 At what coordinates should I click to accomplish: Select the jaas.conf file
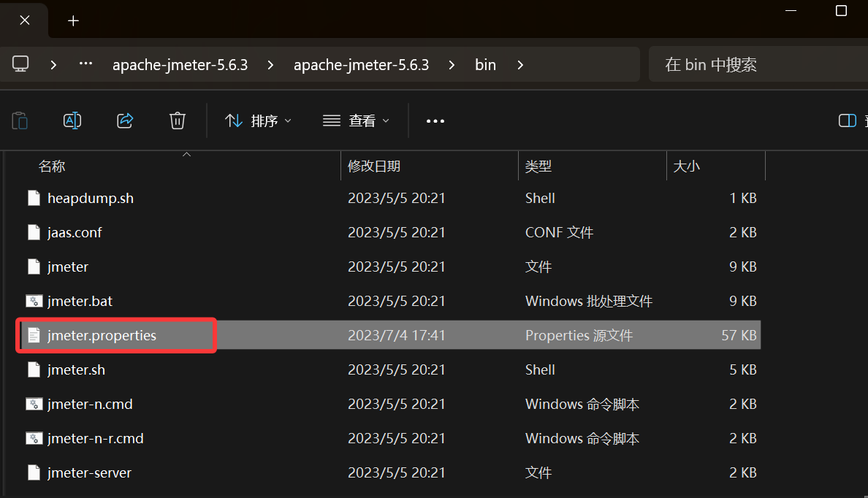[75, 232]
